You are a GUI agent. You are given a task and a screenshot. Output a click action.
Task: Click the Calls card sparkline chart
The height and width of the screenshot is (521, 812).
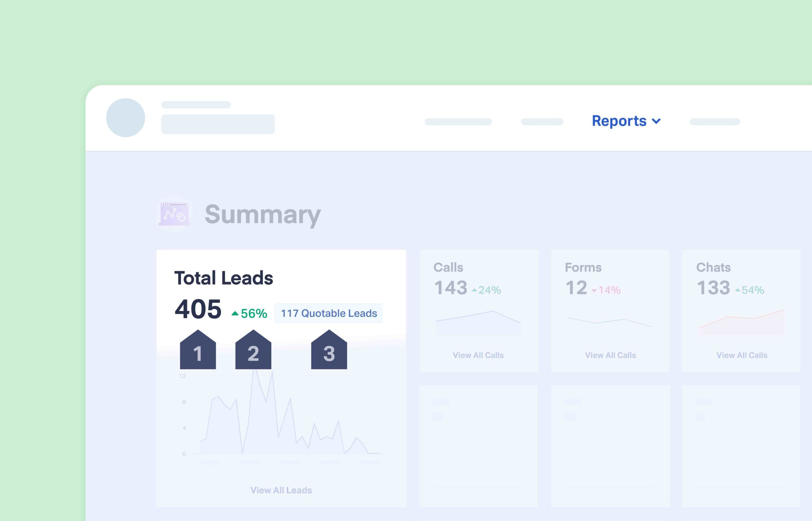click(478, 323)
